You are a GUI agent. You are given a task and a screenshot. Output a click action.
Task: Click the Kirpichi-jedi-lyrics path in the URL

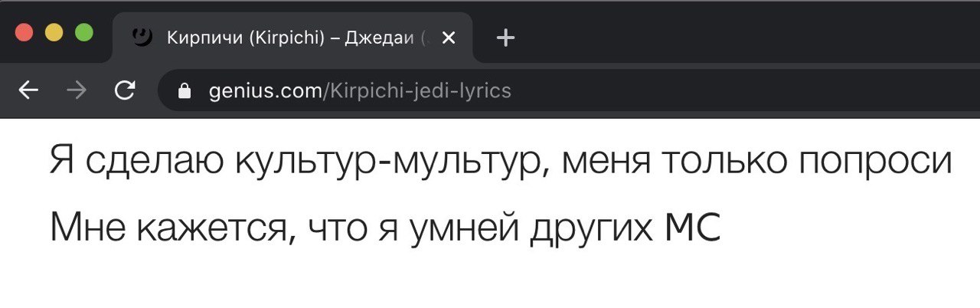pyautogui.click(x=419, y=91)
